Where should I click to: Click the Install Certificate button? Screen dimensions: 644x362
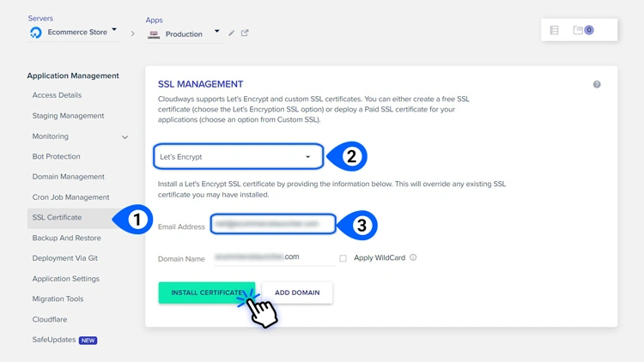coord(206,293)
